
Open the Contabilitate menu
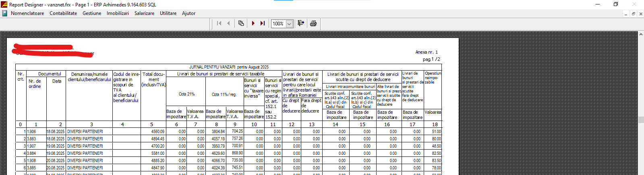63,13
